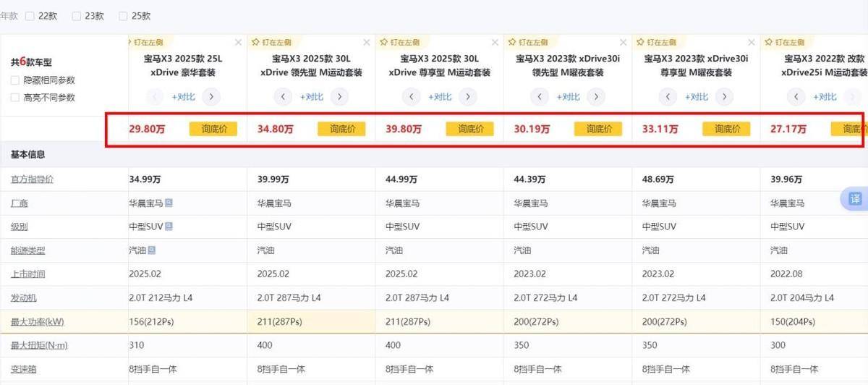
Task: Remove the 2023款 xDrive30i 尊享型 column
Action: [752, 43]
